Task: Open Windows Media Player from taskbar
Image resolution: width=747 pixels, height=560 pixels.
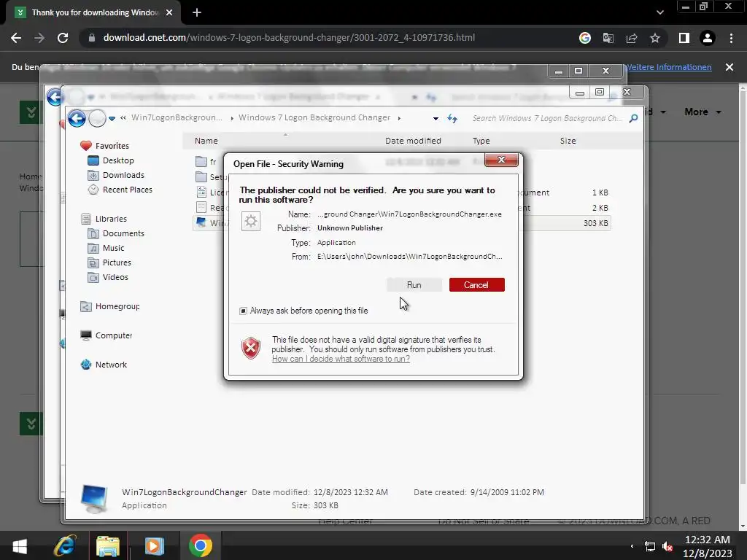Action: tap(154, 545)
